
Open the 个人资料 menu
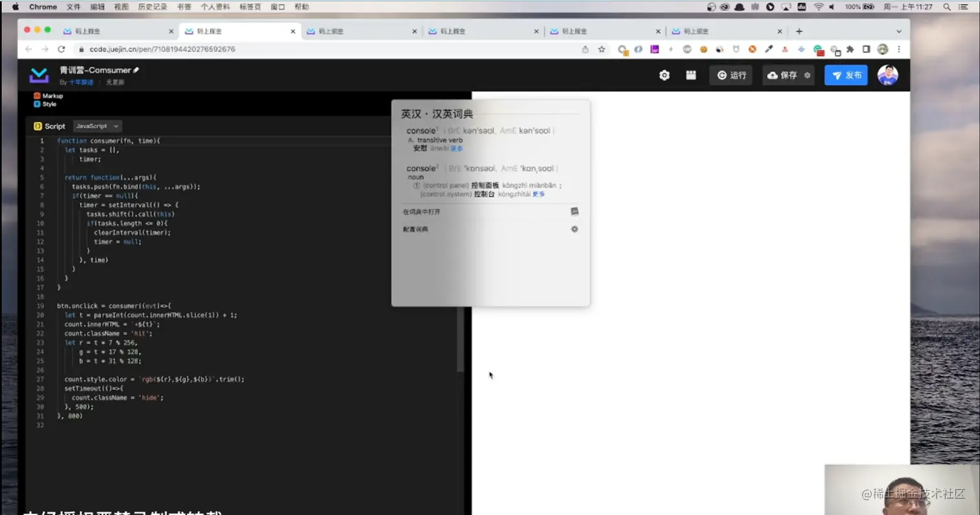click(215, 6)
